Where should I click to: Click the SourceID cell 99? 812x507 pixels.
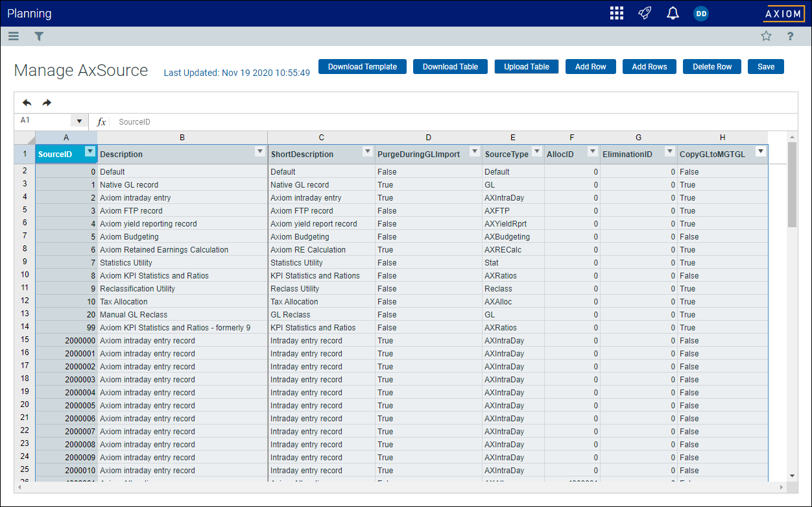click(66, 327)
